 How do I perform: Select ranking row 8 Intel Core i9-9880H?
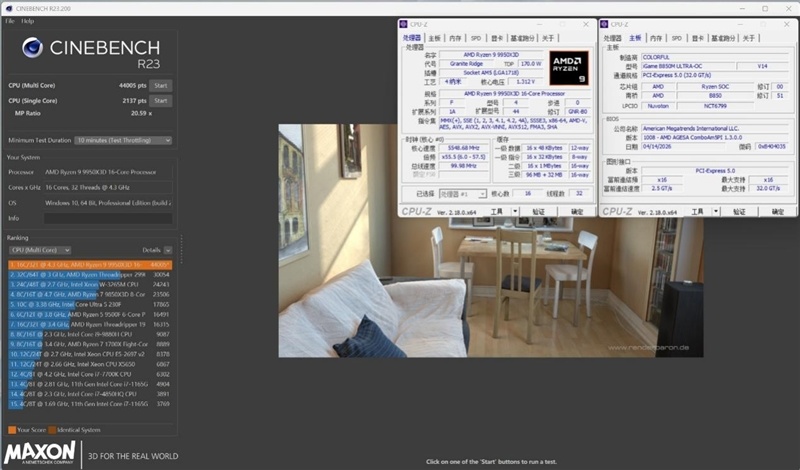point(90,334)
